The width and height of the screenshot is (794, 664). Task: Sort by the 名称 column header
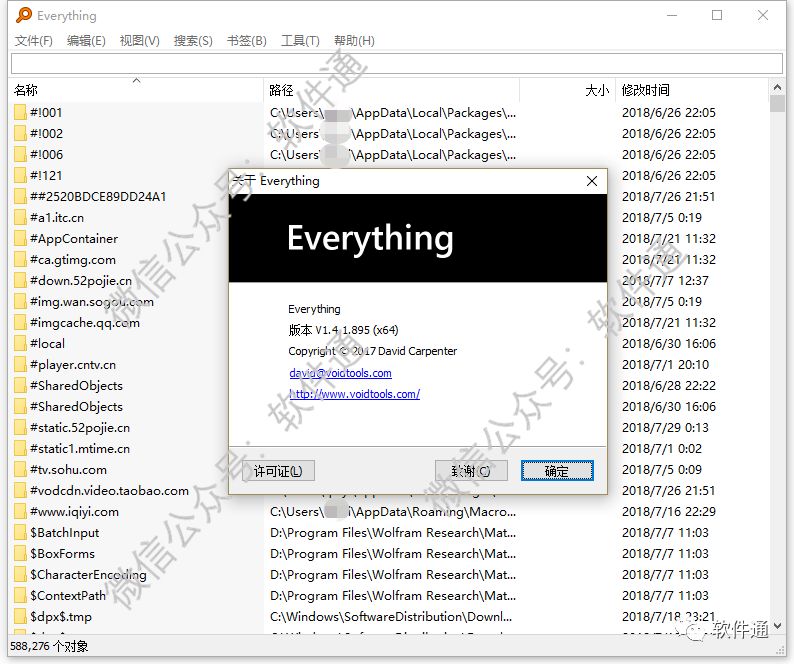pyautogui.click(x=137, y=90)
